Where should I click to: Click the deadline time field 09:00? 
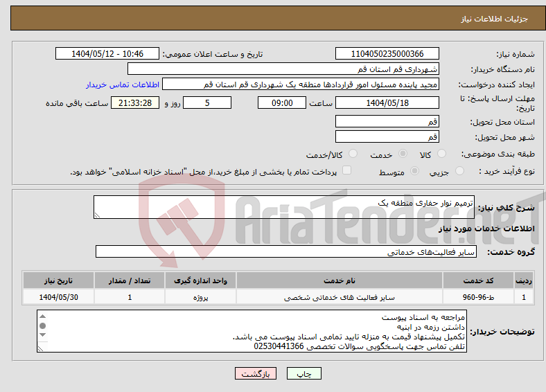tap(282, 103)
